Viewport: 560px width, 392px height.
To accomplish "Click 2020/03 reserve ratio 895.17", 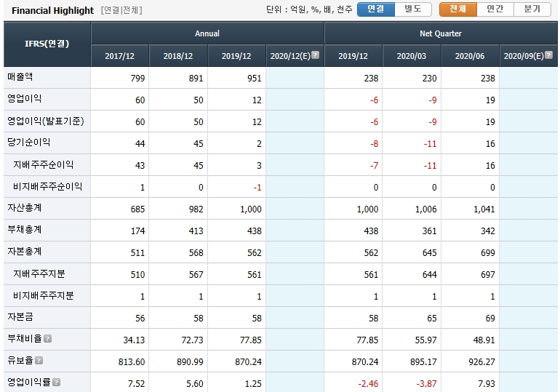I will (423, 361).
